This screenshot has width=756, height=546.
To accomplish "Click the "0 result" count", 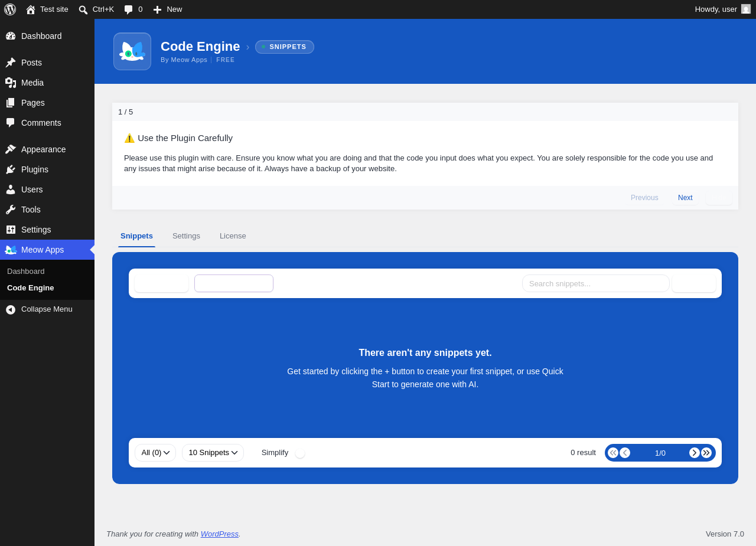I will tap(583, 453).
